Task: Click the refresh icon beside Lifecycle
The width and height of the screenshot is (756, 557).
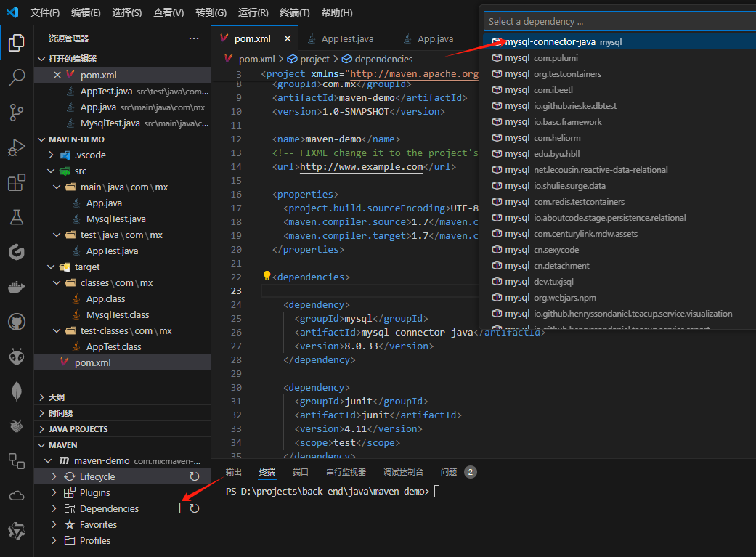Action: point(195,476)
